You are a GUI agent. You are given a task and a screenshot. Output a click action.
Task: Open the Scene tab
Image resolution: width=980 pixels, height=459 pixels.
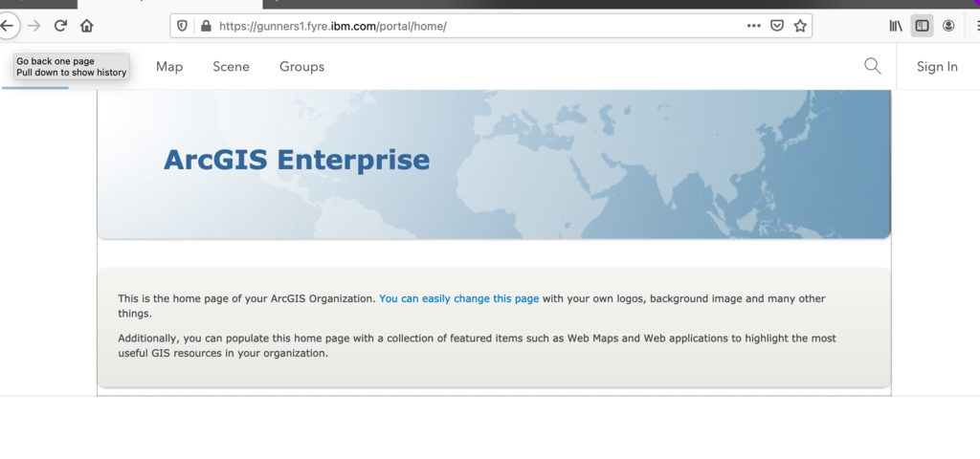click(x=232, y=67)
